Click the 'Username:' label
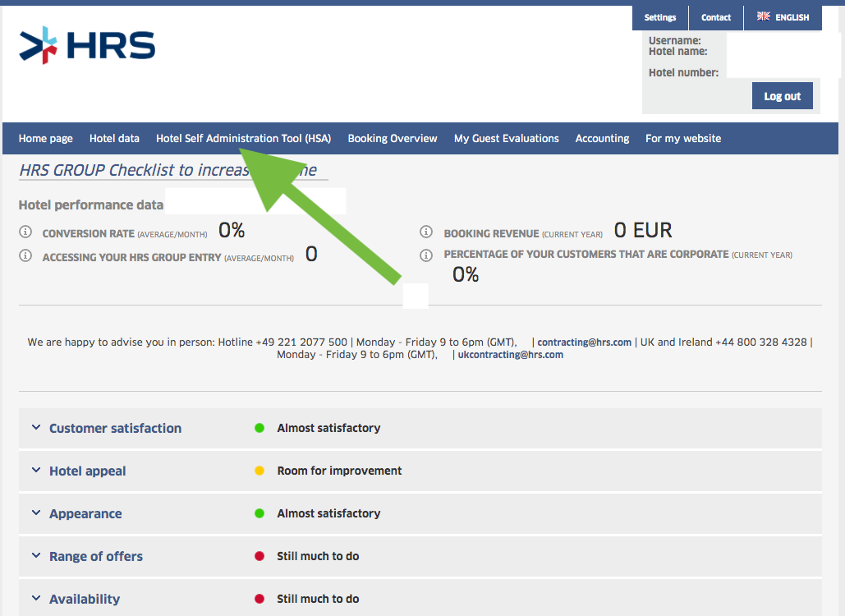Screen dimensions: 845x616 point(675,40)
